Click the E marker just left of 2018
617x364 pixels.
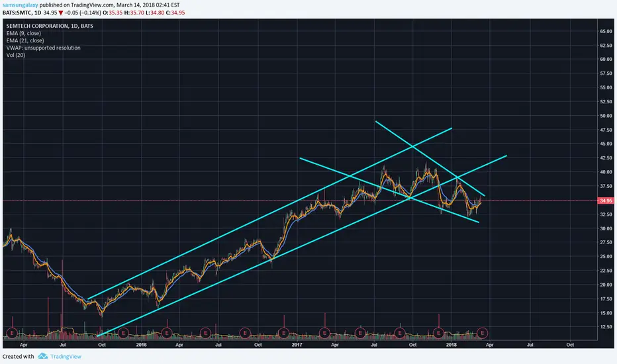[x=438, y=334]
